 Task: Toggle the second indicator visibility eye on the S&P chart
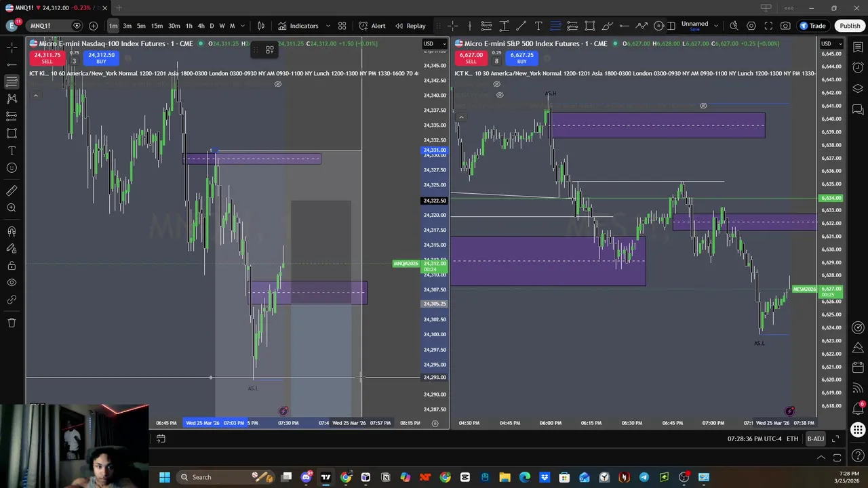coord(500,95)
